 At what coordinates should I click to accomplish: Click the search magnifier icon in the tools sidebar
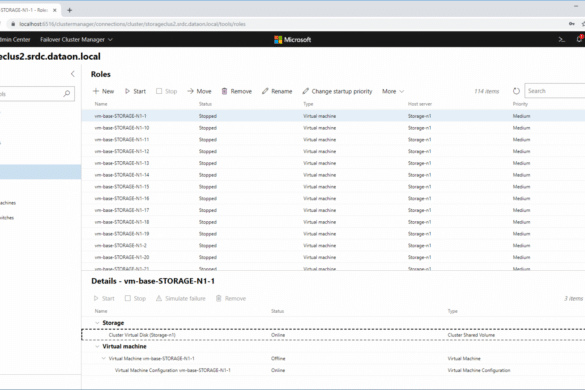(67, 93)
